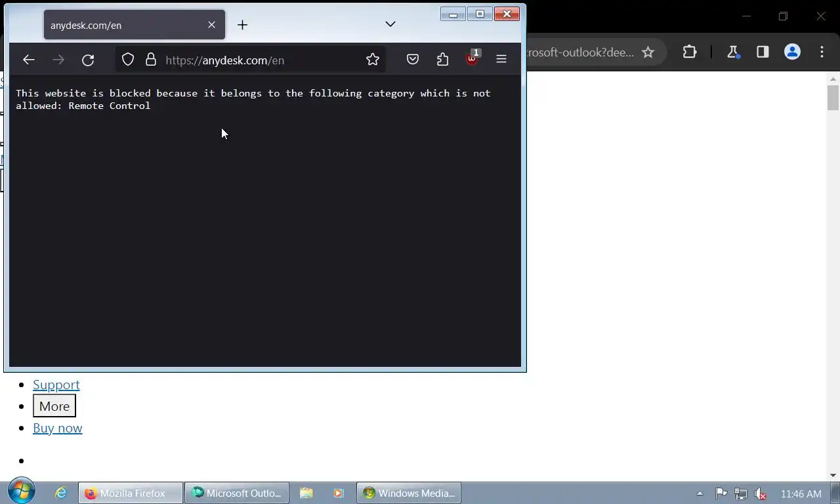Click the Firefox forward arrow
Viewport: 840px width, 504px height.
[58, 60]
